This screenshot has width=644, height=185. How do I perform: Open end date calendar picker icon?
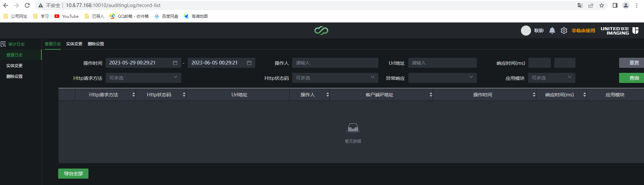click(x=249, y=63)
